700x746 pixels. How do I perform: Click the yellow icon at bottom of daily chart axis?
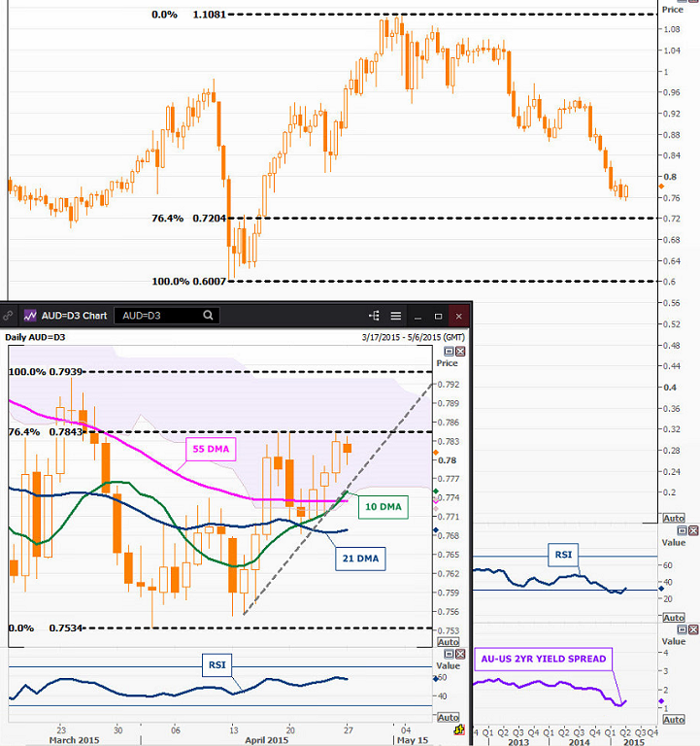point(459,730)
